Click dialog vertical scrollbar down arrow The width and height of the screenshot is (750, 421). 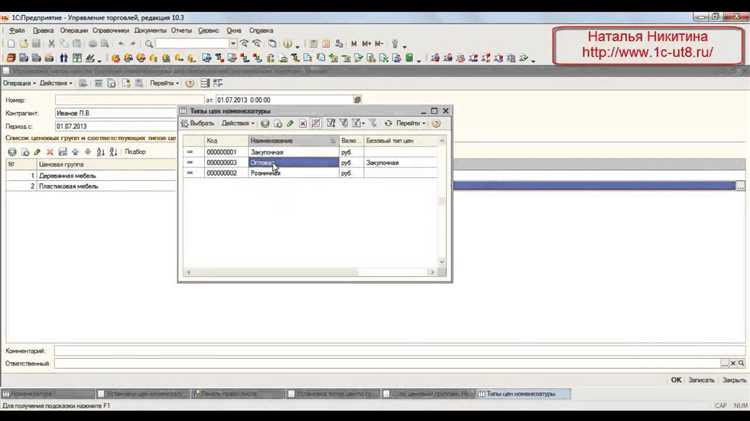click(x=441, y=262)
